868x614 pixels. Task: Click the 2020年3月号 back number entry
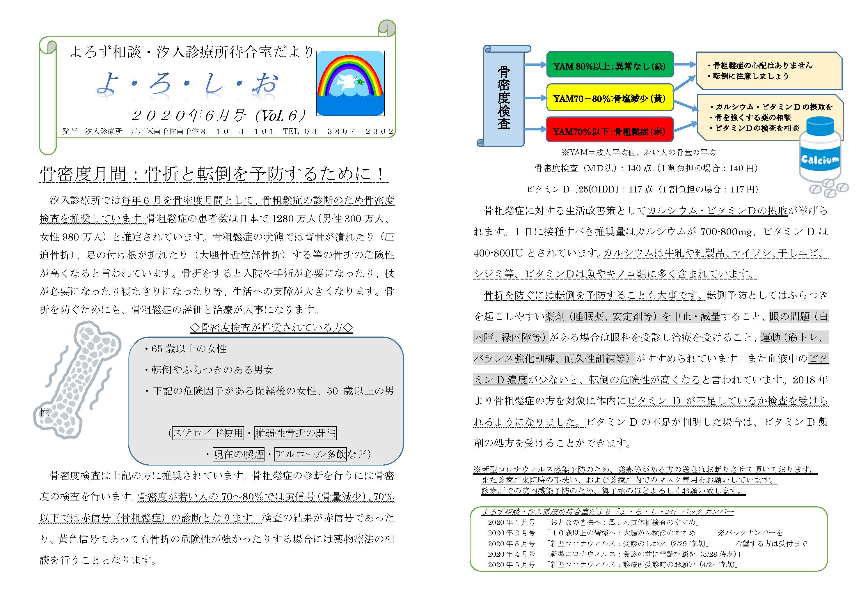click(599, 544)
